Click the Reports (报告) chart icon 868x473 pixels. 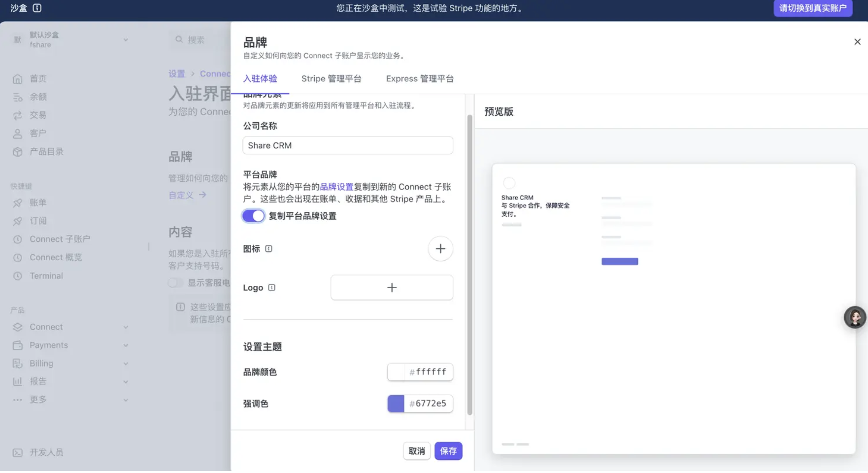18,381
